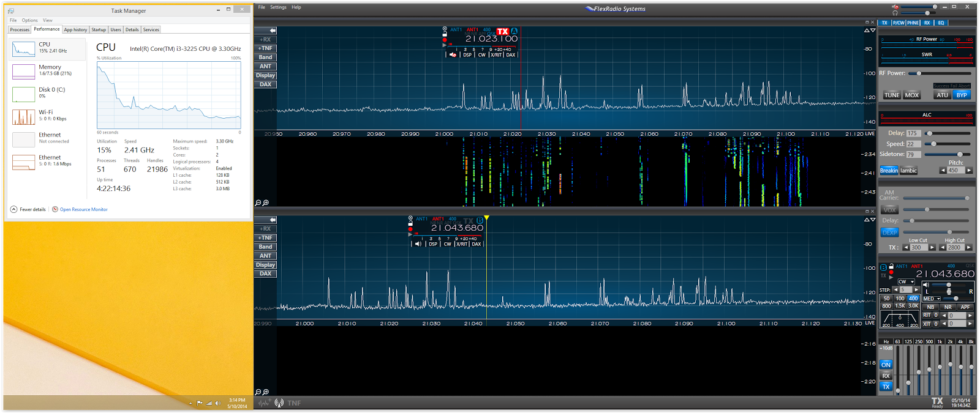Open the Settings menu in FlexRadio

point(278,7)
